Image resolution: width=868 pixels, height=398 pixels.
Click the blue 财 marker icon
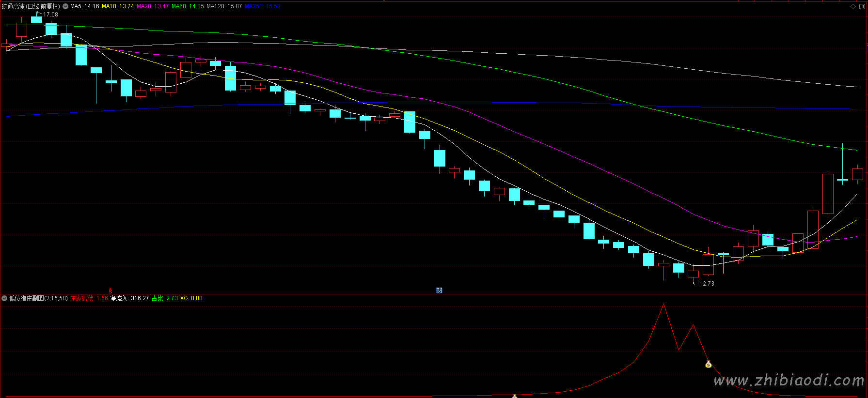439,291
